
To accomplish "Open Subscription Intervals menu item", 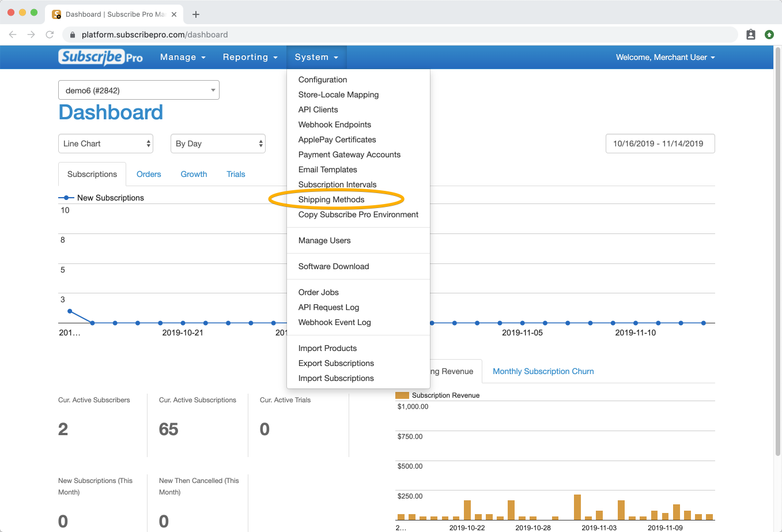I will (358, 184).
